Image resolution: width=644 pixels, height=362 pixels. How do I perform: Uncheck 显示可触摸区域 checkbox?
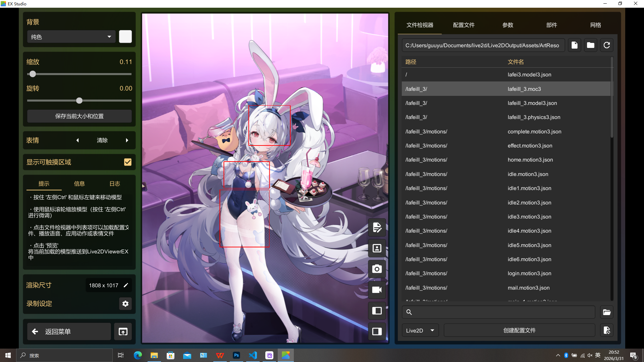click(x=127, y=162)
